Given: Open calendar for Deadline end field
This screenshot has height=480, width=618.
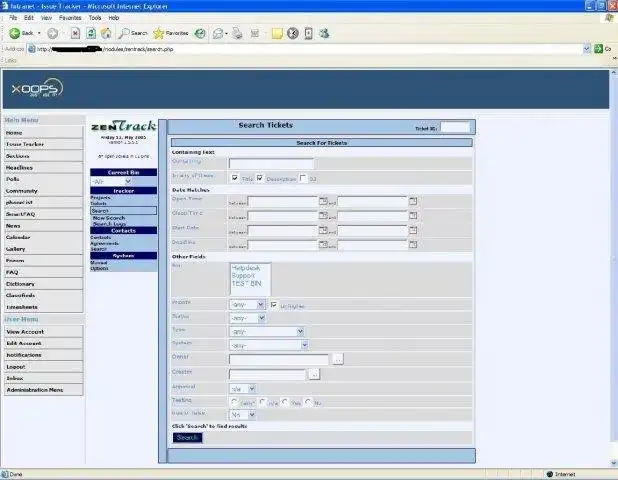Looking at the screenshot, I should [x=413, y=244].
